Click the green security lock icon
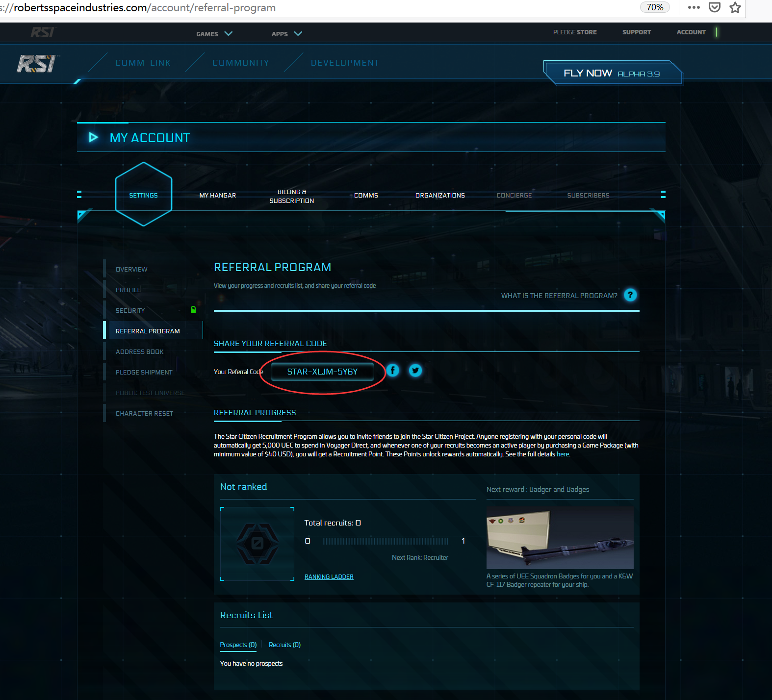 193,310
